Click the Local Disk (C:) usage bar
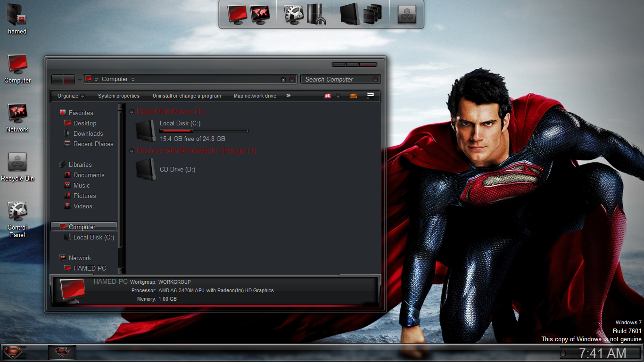 204,131
